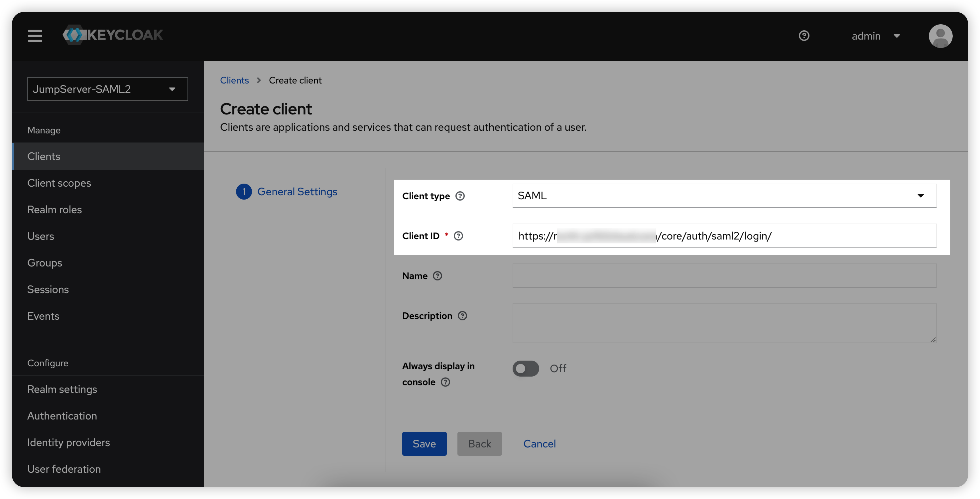
Task: Click the Save button
Action: tap(424, 443)
